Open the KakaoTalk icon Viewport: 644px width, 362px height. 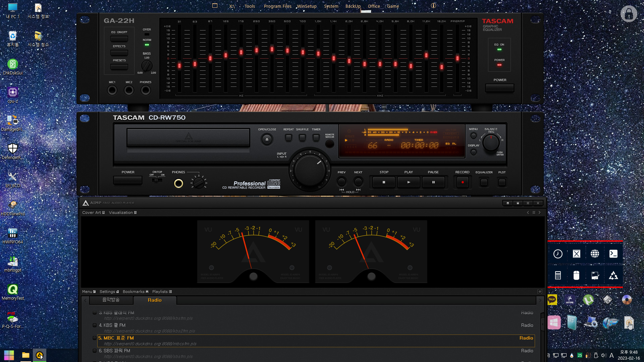pyautogui.click(x=552, y=300)
